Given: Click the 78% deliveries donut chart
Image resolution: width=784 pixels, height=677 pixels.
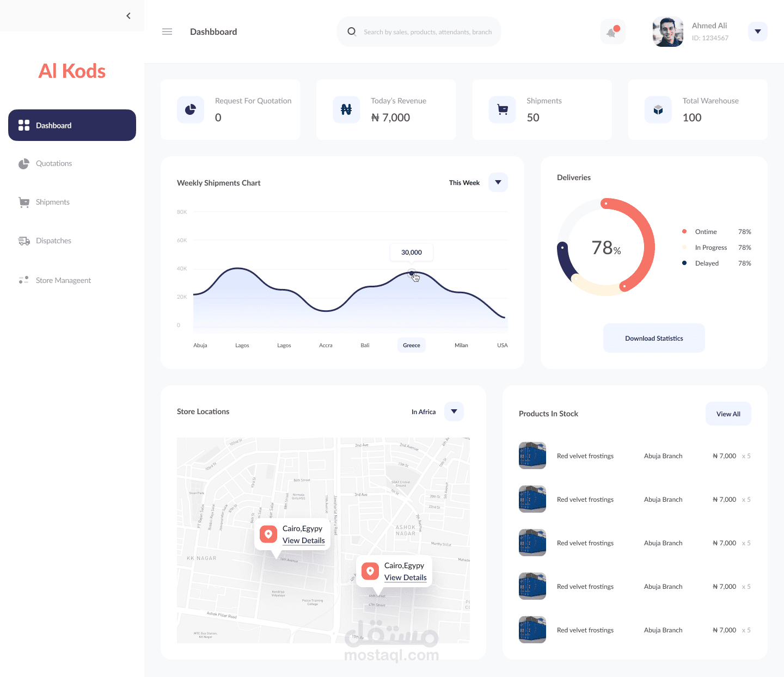Looking at the screenshot, I should click(606, 247).
